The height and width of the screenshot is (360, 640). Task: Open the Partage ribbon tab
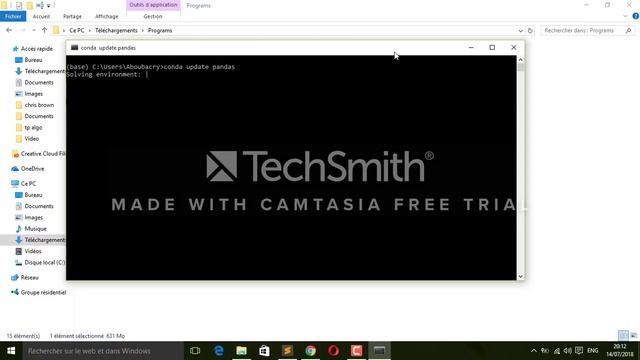tap(72, 16)
